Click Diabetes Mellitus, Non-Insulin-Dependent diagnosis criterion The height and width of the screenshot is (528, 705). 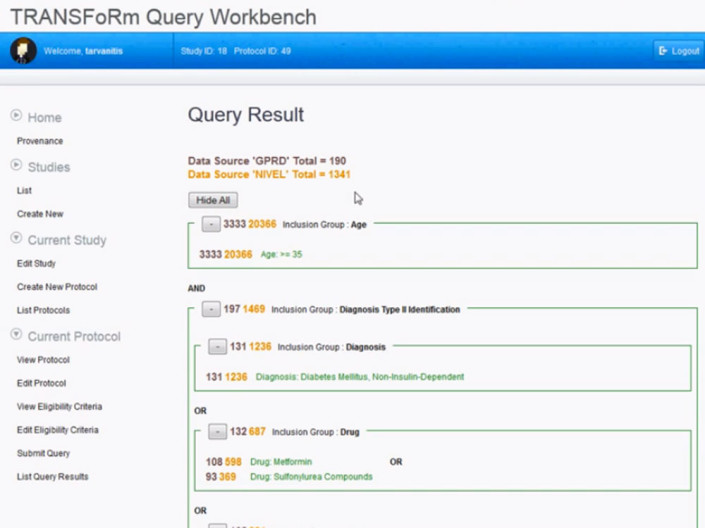[x=360, y=377]
